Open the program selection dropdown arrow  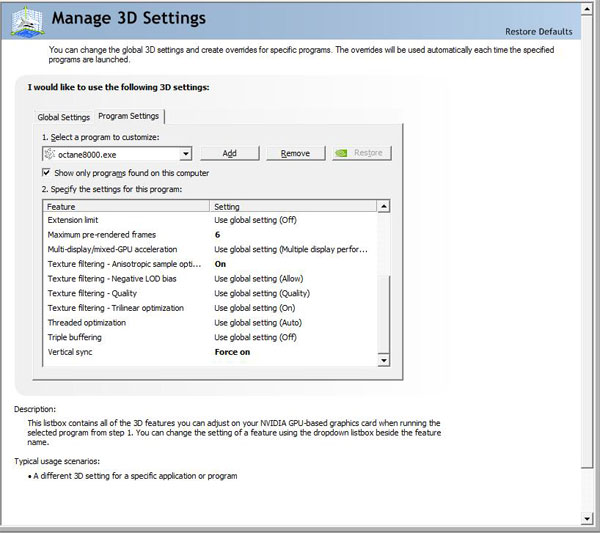(x=186, y=154)
